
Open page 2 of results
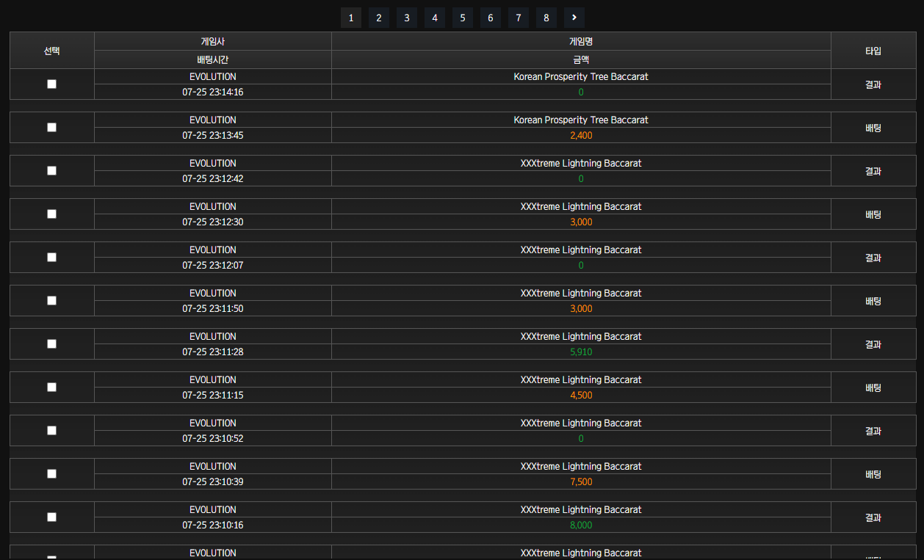point(379,18)
